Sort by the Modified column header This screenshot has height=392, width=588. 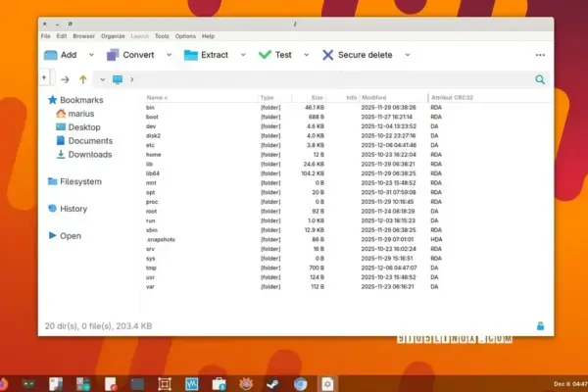(x=394, y=98)
